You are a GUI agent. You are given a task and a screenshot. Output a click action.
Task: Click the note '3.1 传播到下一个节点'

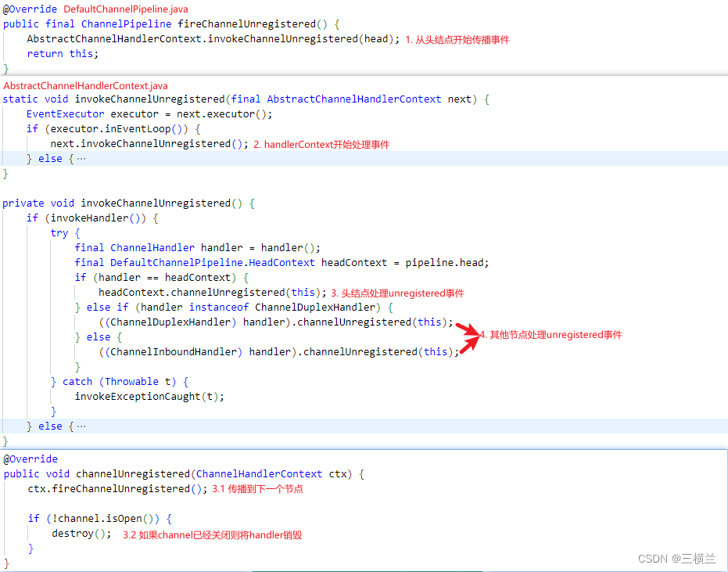257,489
